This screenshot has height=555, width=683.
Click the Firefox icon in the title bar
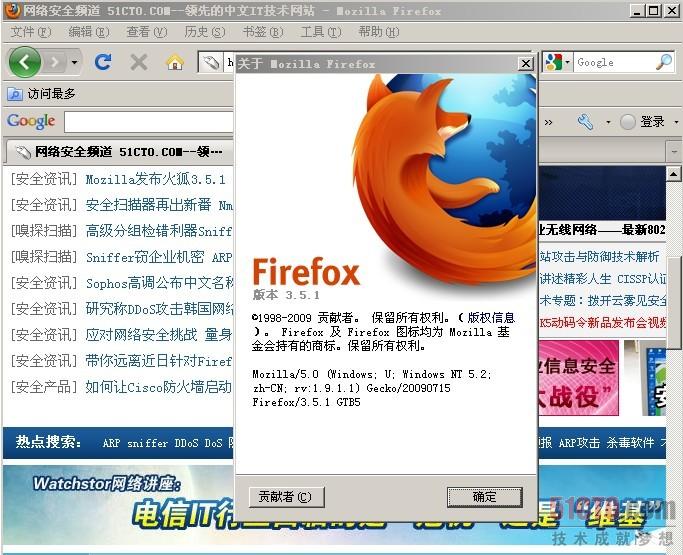point(13,10)
